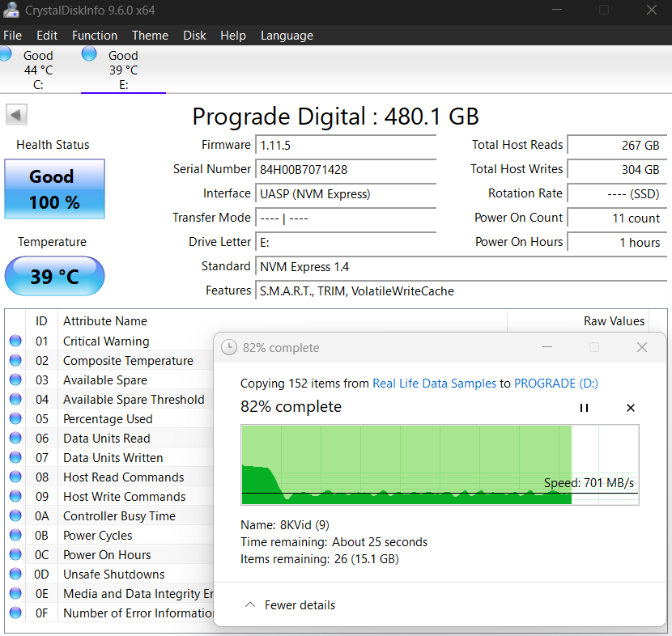Click the Unsafe Shutdowns status orb

click(15, 575)
